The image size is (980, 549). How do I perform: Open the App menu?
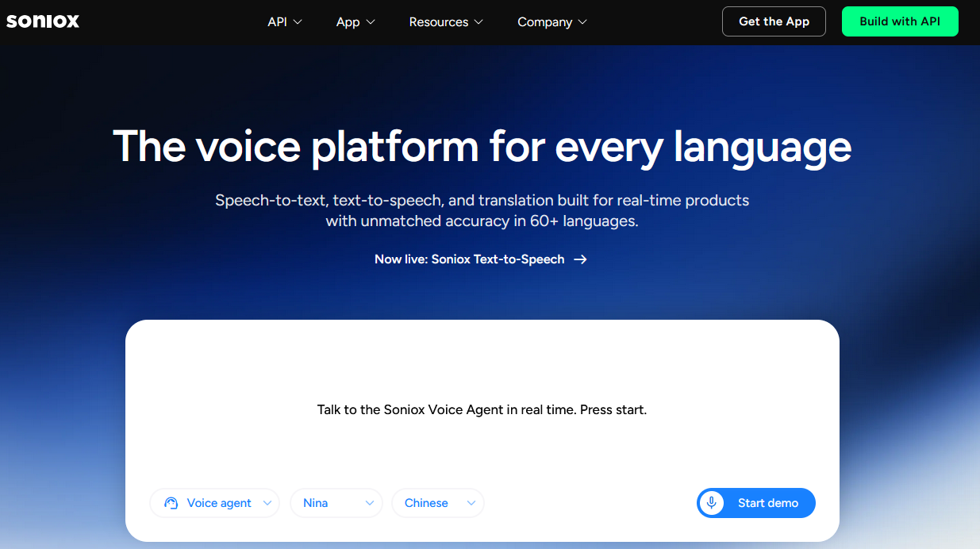355,22
